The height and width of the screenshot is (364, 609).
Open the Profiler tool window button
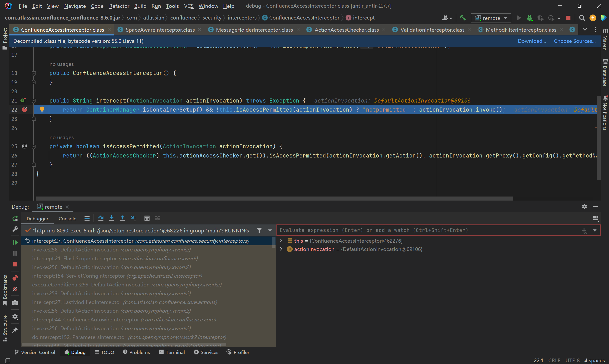click(238, 352)
